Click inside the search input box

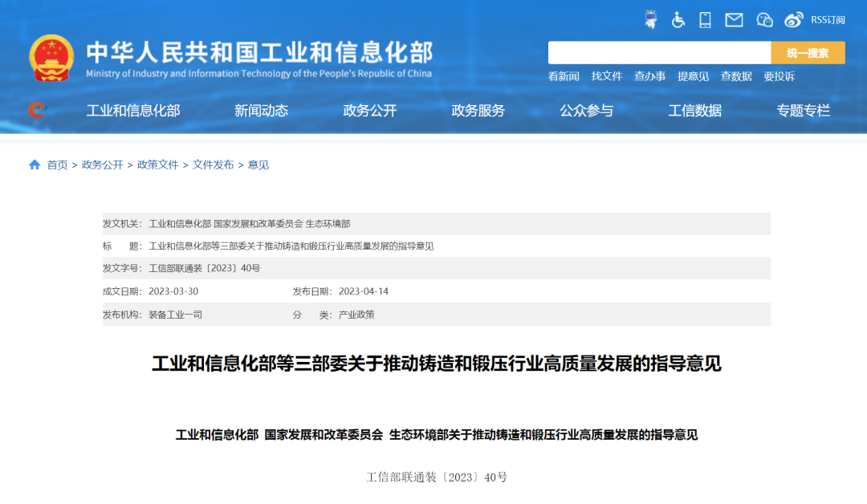point(658,52)
